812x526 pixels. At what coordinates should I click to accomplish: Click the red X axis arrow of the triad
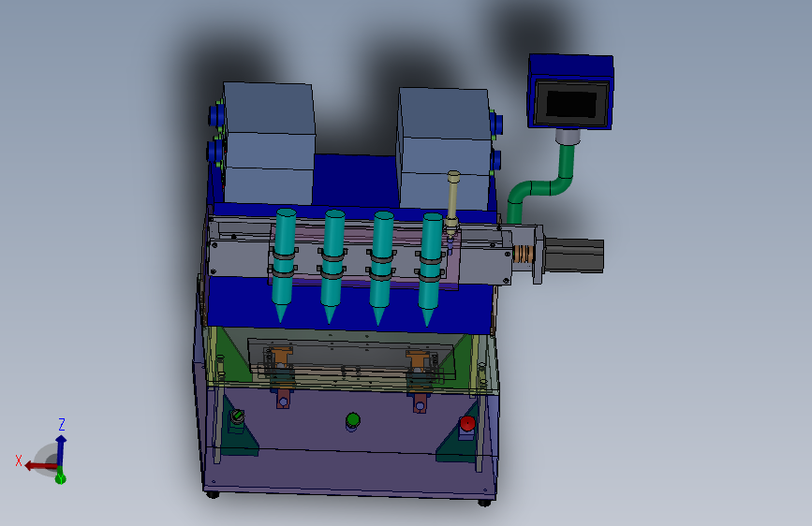[x=40, y=465]
